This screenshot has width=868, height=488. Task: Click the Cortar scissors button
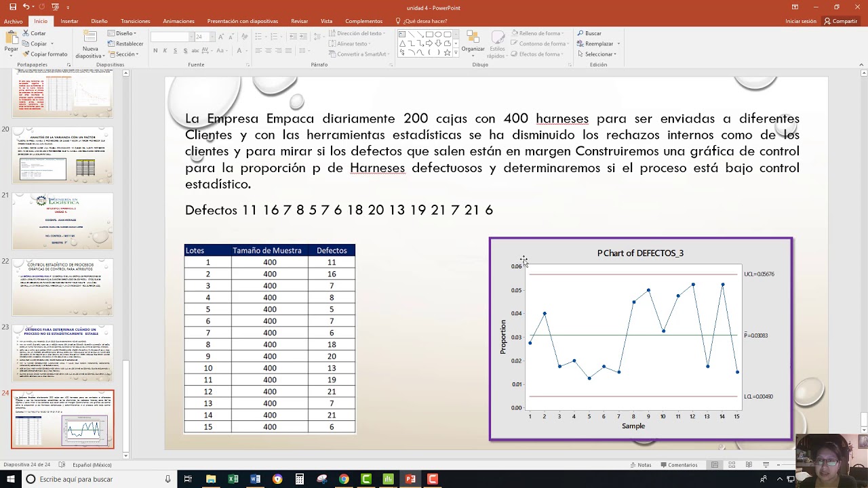point(35,33)
